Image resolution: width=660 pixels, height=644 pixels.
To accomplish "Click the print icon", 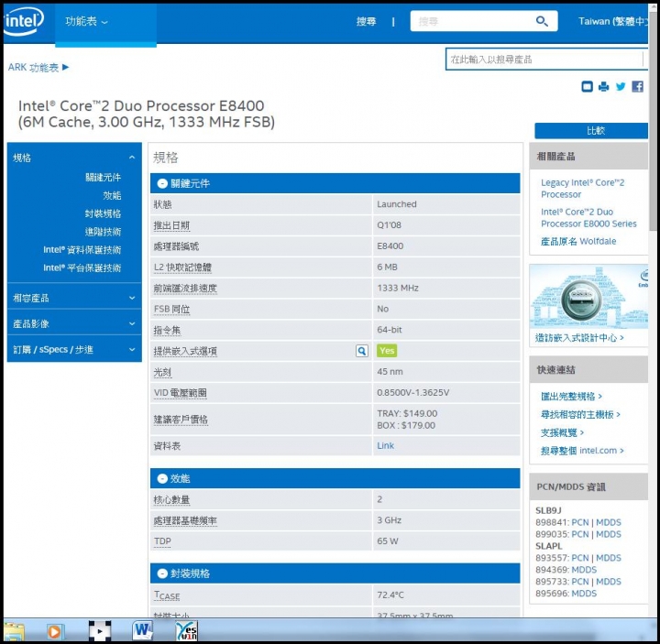I will click(603, 87).
